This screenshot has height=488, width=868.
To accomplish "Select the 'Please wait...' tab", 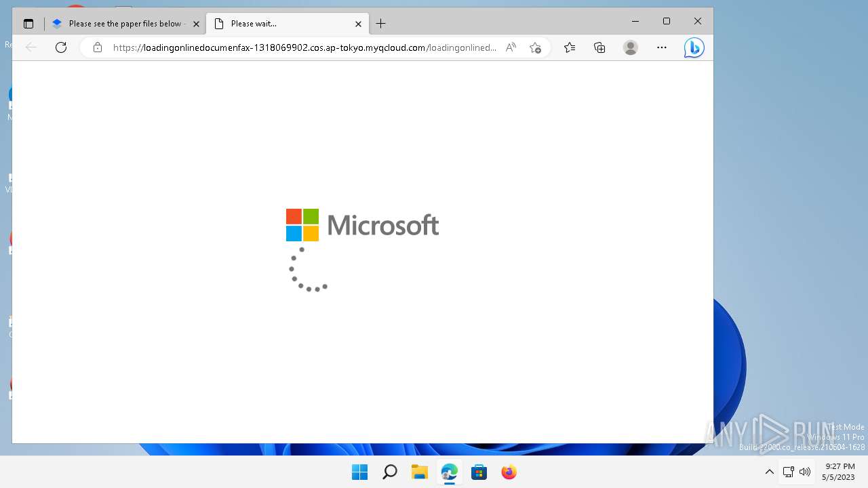I will [x=287, y=24].
